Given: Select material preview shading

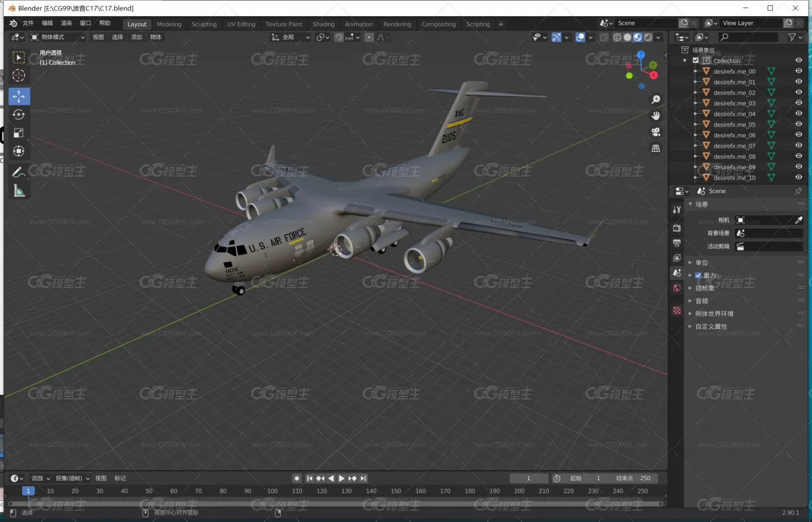Looking at the screenshot, I should coord(638,37).
